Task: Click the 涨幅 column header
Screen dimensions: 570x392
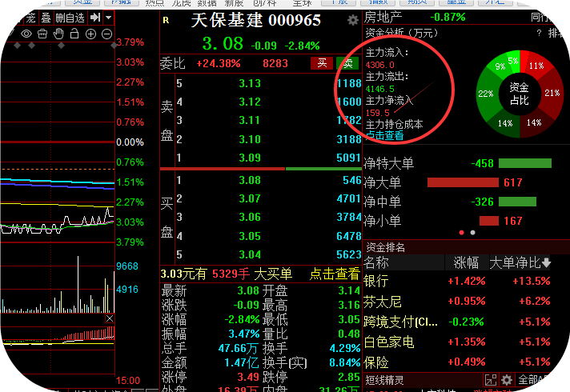Action: tap(466, 262)
